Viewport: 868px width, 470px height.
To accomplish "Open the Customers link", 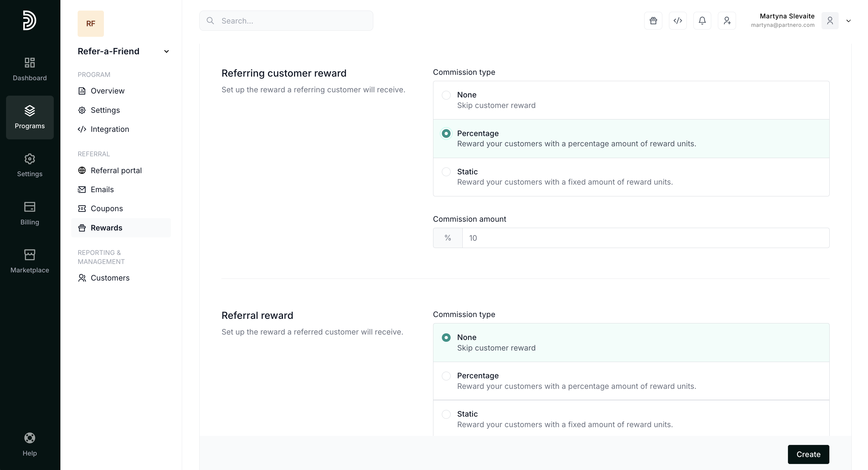I will tap(110, 278).
